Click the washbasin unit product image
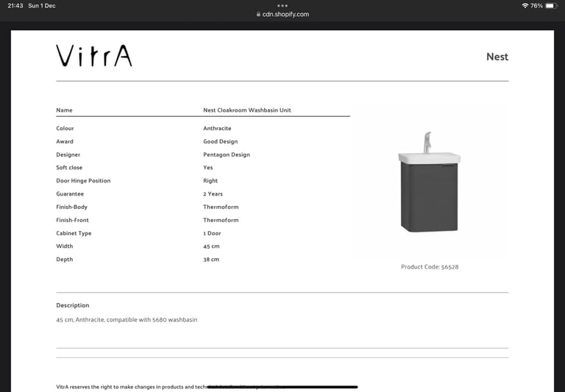This screenshot has width=565, height=392. pos(429,182)
